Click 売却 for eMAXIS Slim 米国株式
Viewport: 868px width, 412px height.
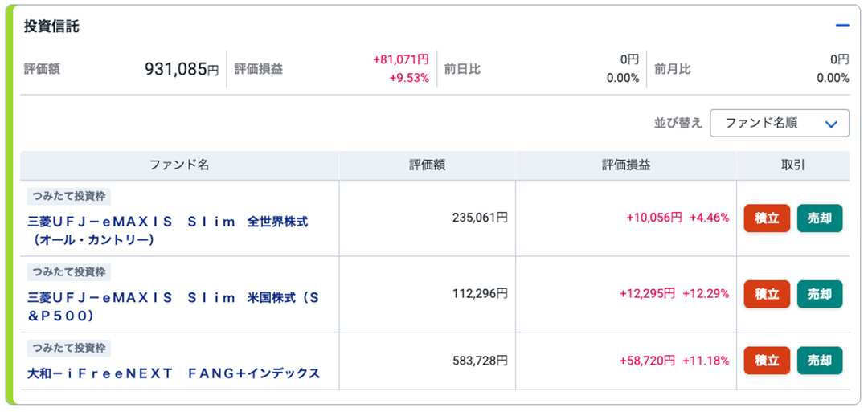[819, 294]
